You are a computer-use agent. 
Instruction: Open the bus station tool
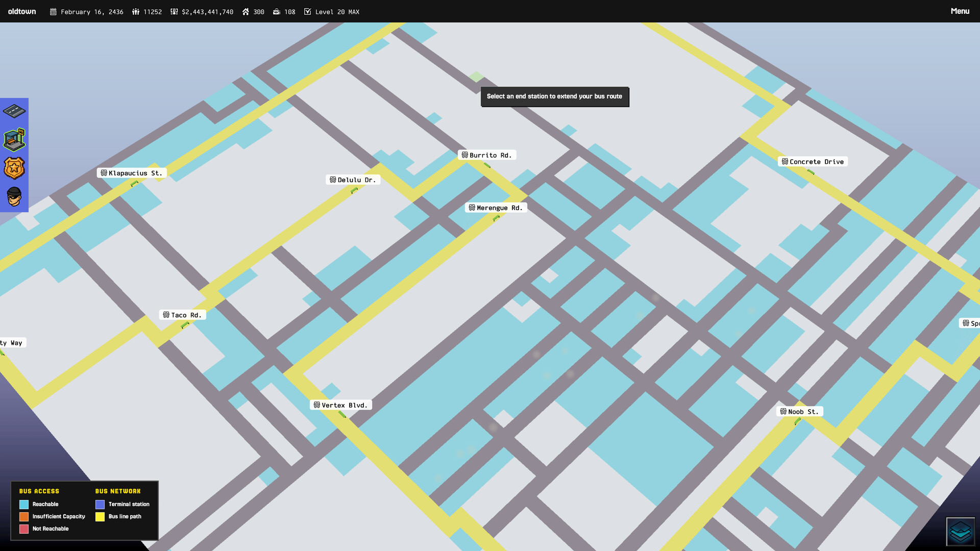tap(14, 139)
